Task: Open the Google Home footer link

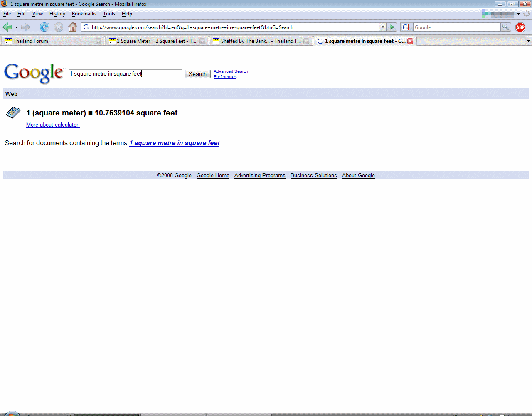Action: click(x=213, y=176)
